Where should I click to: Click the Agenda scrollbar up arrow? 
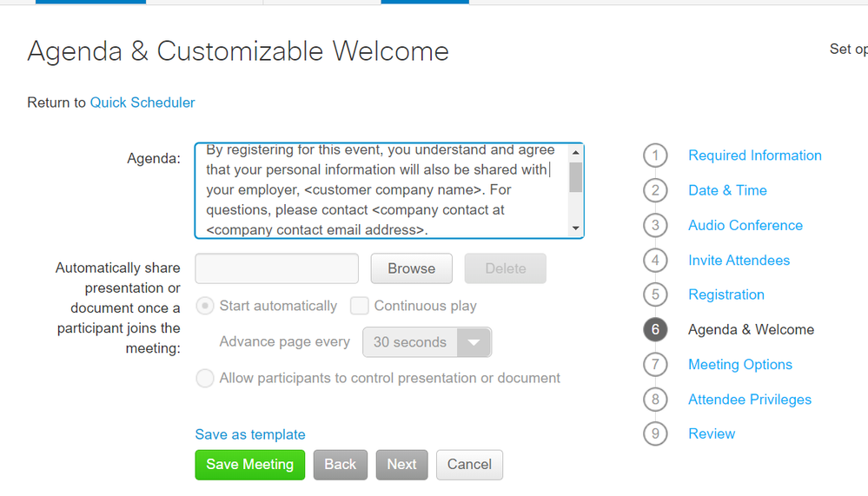[576, 152]
